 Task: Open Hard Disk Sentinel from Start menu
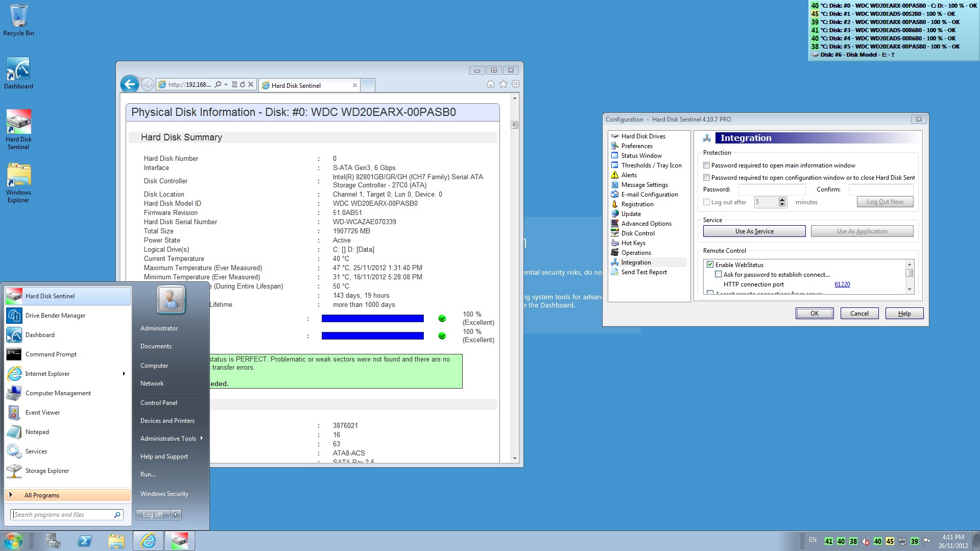pyautogui.click(x=68, y=296)
